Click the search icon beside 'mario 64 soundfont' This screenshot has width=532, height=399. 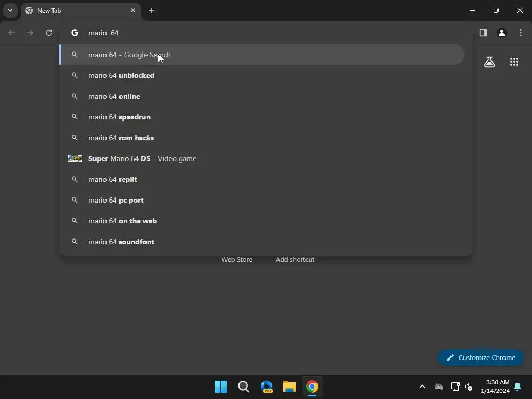click(x=75, y=242)
